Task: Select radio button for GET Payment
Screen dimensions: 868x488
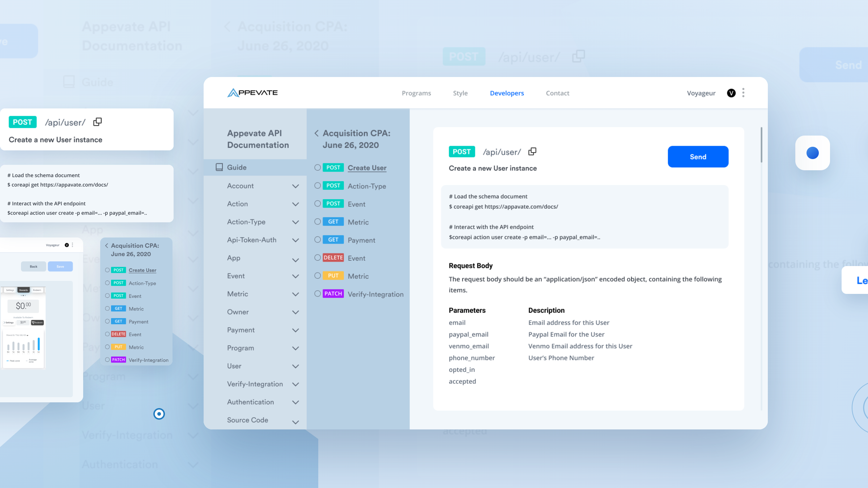Action: pos(318,240)
